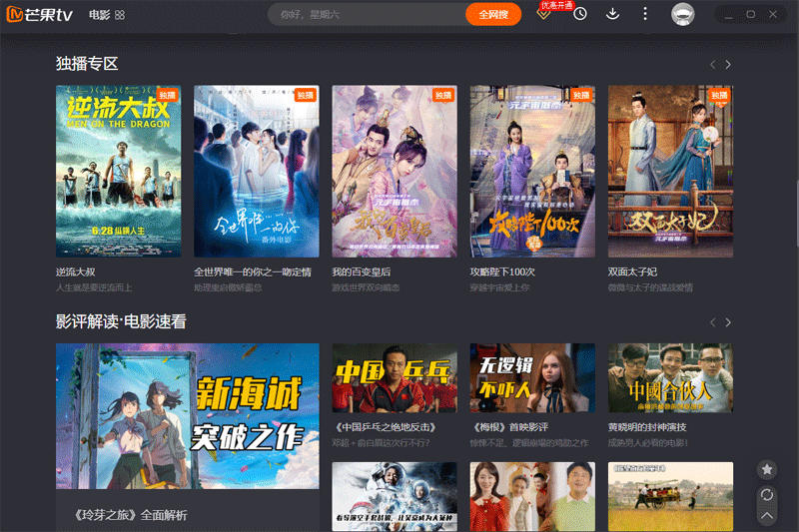Click subtitle 成熟男人必看的电影!
This screenshot has width=799, height=532.
pyautogui.click(x=647, y=443)
